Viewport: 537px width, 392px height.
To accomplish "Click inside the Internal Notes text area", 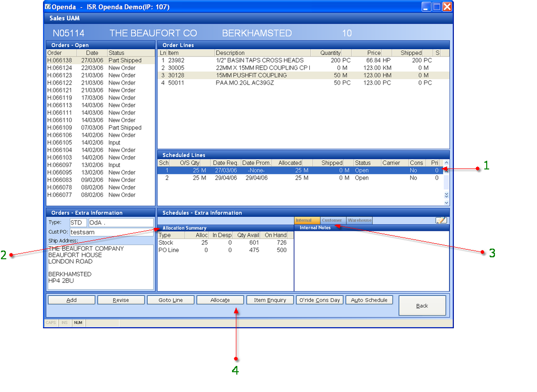I will [x=372, y=261].
